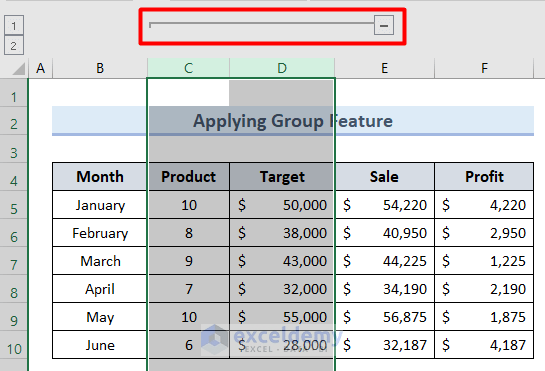Image resolution: width=545 pixels, height=371 pixels.
Task: Select the Target header cell
Action: click(x=282, y=177)
